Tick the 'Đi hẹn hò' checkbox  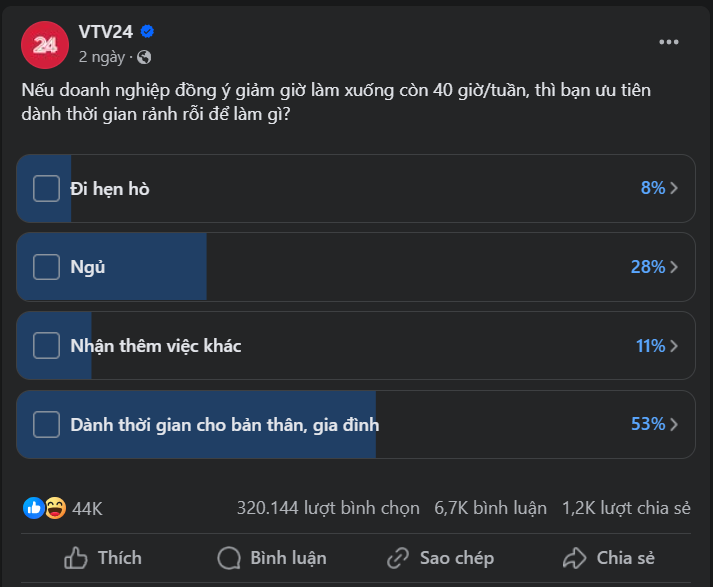(47, 188)
